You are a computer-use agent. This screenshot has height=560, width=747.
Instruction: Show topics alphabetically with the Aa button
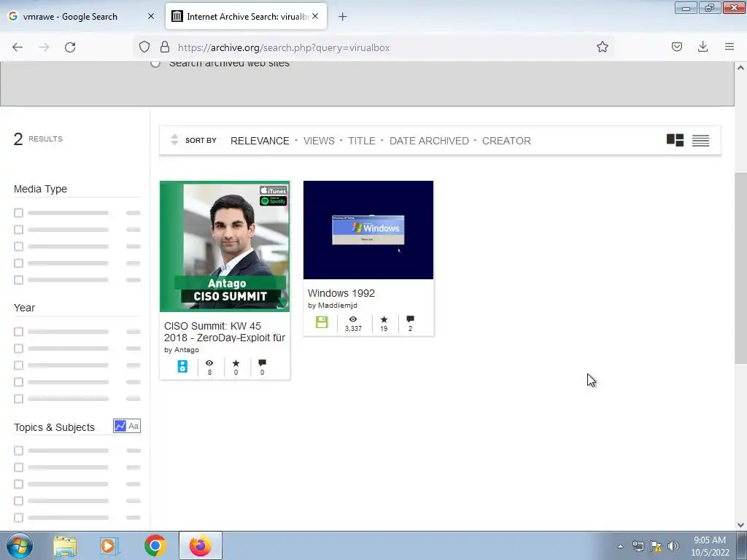click(x=134, y=426)
